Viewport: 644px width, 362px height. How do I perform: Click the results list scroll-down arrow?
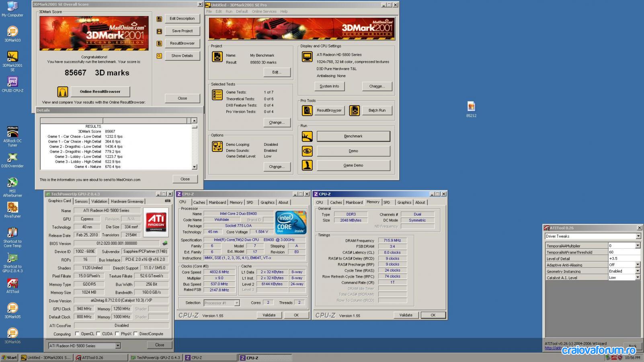[x=195, y=167]
